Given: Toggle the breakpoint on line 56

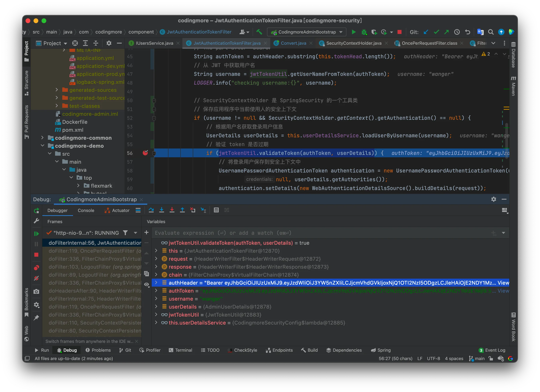Looking at the screenshot, I should click(x=145, y=153).
